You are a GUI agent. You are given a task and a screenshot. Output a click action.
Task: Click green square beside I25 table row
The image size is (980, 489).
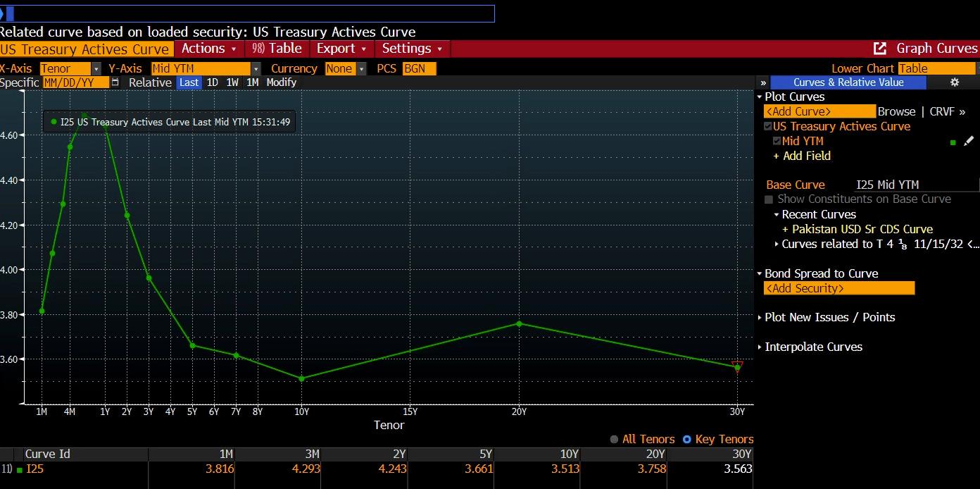click(x=20, y=469)
